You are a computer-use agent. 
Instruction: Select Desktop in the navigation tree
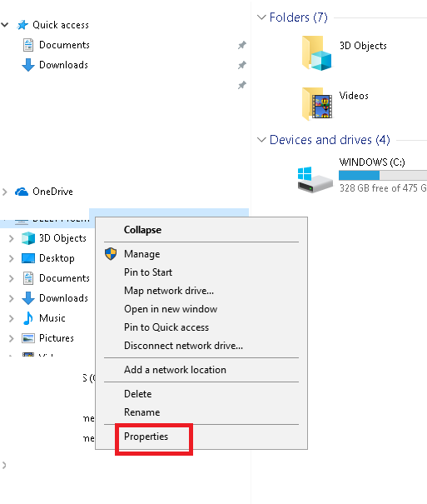pyautogui.click(x=57, y=258)
